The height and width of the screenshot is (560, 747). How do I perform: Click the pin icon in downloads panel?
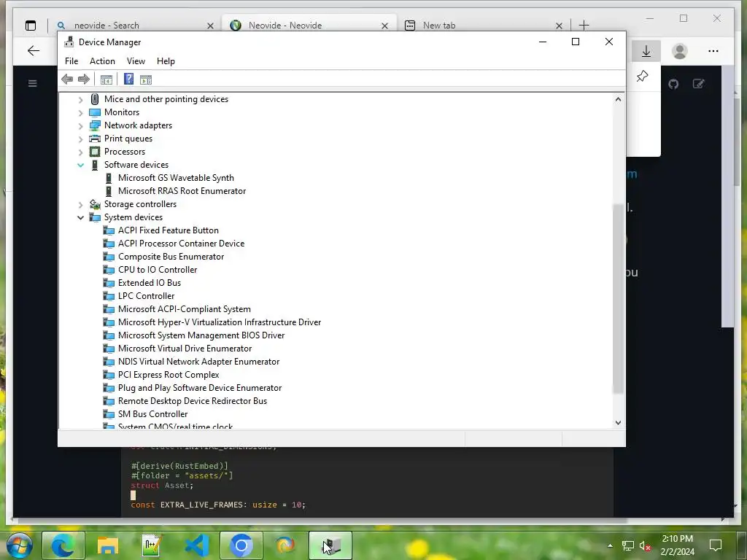point(642,76)
